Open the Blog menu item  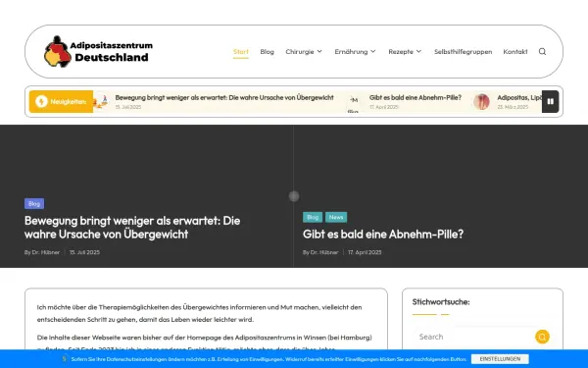267,51
